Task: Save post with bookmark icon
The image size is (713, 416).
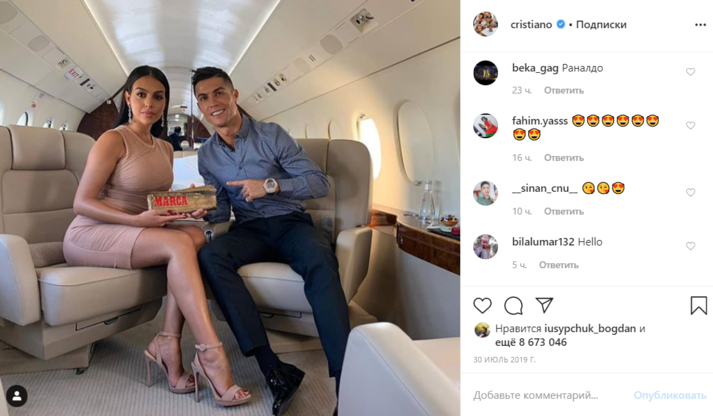Action: [x=698, y=306]
